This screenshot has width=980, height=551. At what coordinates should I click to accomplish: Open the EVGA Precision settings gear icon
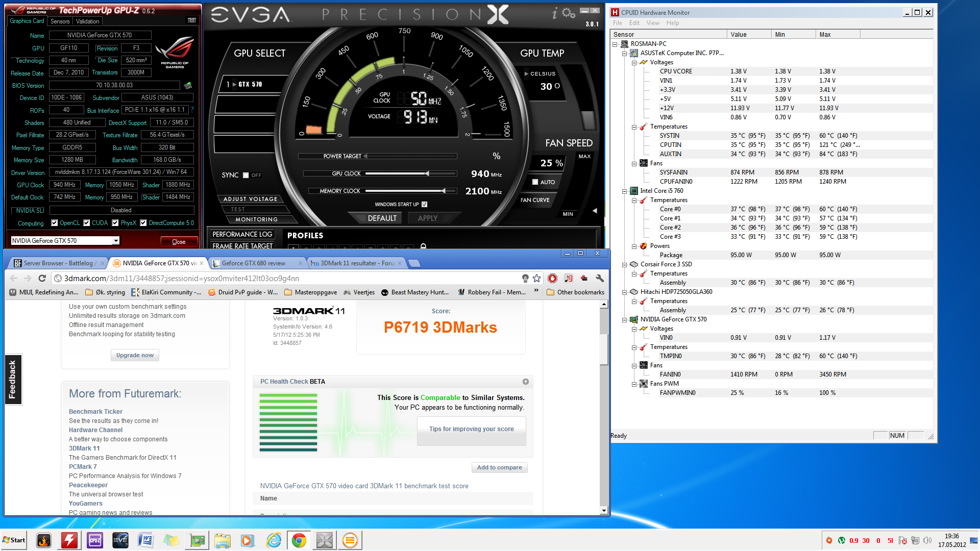568,13
